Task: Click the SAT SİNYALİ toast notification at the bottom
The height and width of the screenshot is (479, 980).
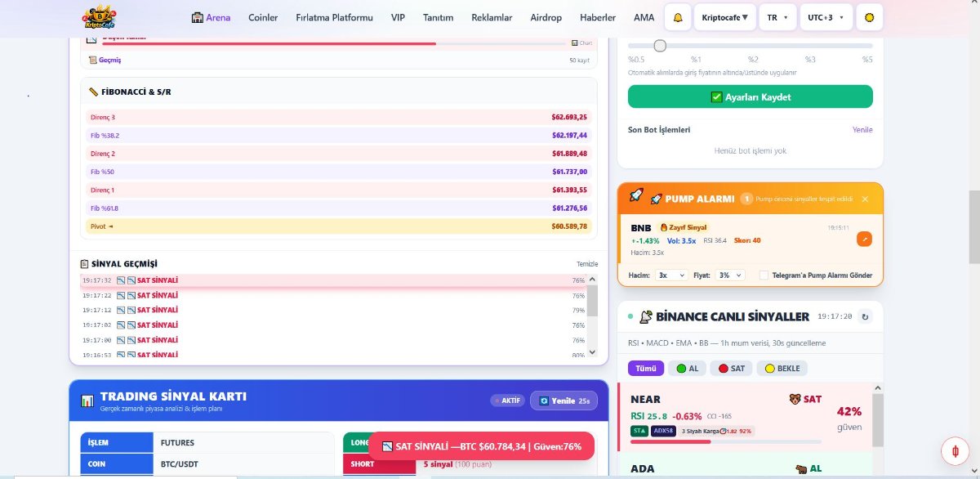Action: click(x=481, y=446)
